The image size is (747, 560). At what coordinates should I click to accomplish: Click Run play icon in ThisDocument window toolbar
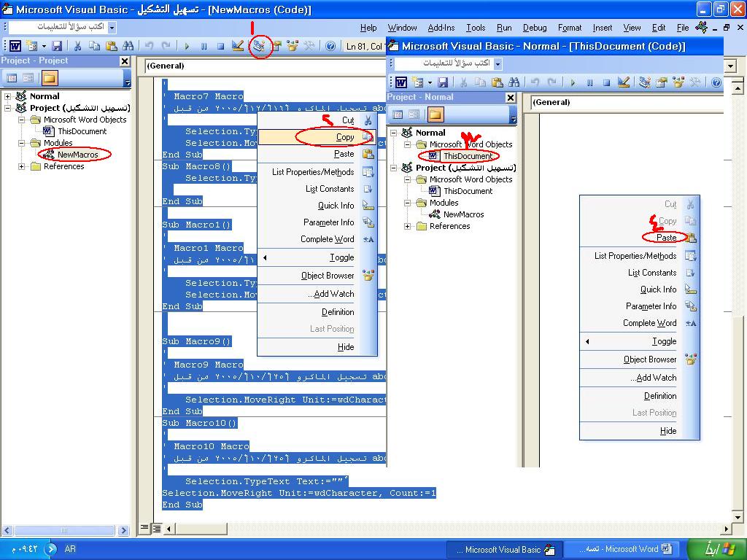tap(573, 82)
